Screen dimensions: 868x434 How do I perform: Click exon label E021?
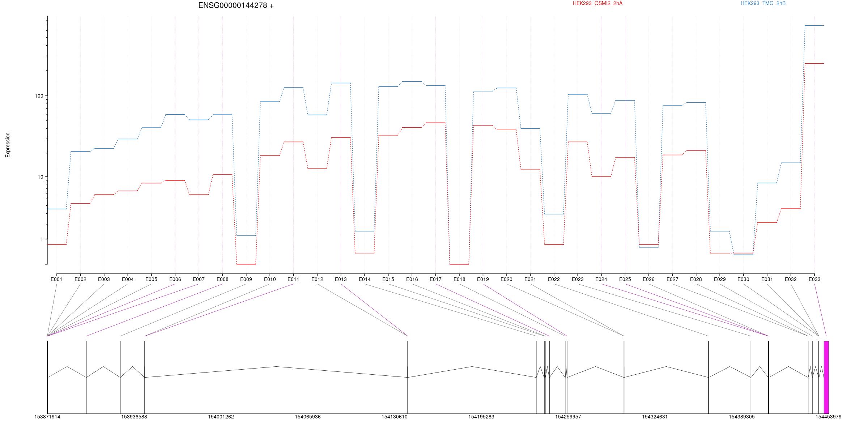point(530,279)
